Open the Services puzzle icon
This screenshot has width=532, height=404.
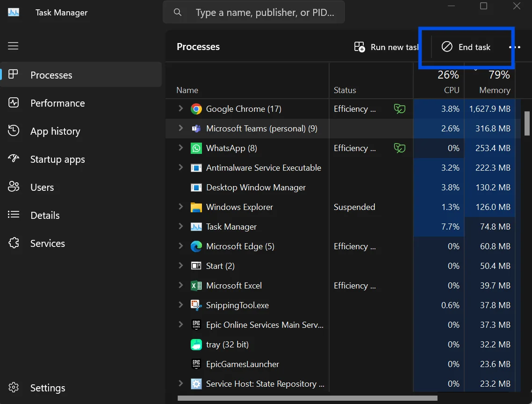tap(14, 243)
